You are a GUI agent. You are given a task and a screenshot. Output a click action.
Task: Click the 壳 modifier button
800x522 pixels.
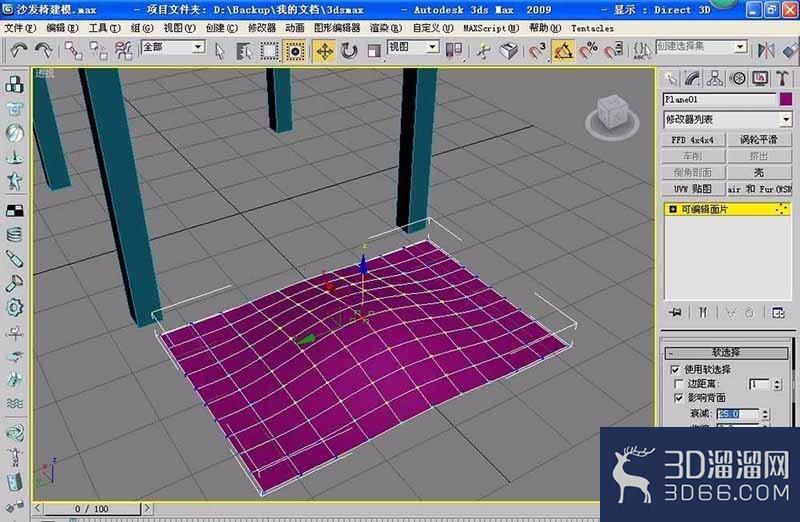[759, 172]
